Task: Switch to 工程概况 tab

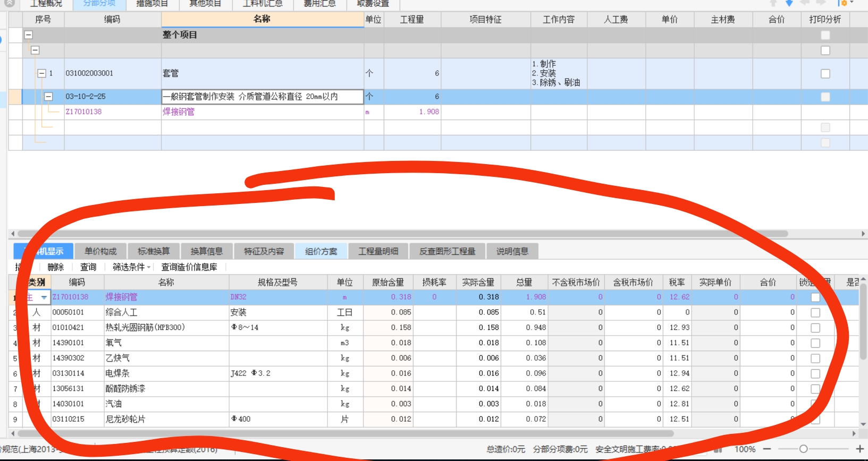Action: [x=46, y=4]
